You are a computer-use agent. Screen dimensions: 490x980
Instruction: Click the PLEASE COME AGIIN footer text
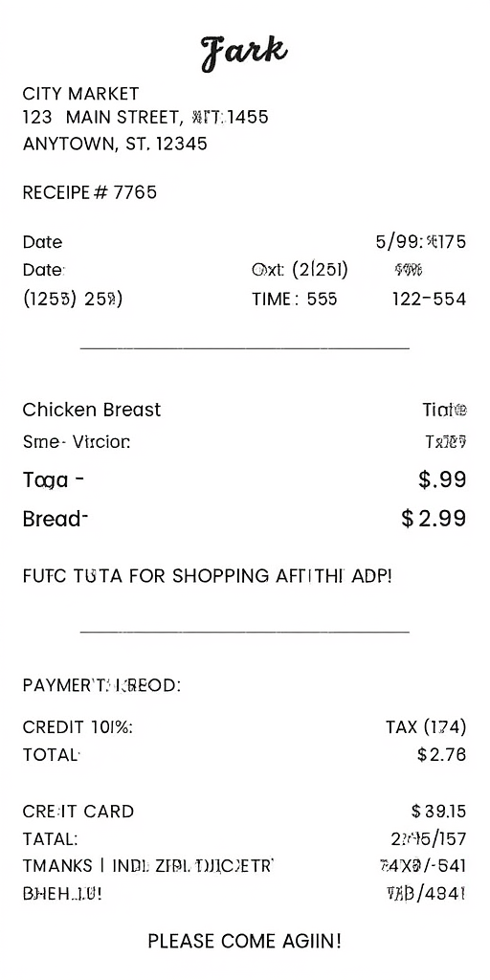244,941
